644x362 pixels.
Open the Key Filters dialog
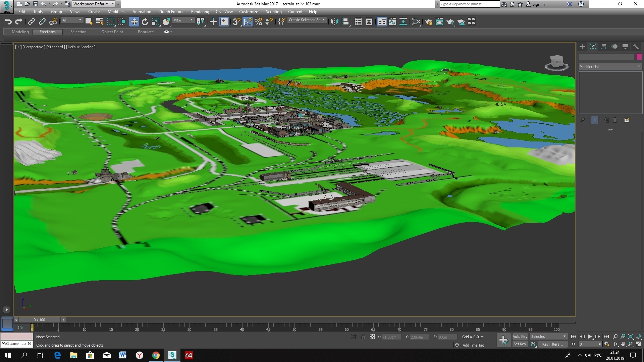(552, 344)
